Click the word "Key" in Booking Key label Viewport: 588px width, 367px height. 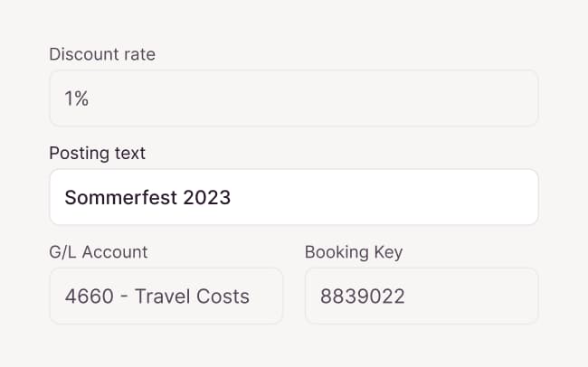coord(387,251)
